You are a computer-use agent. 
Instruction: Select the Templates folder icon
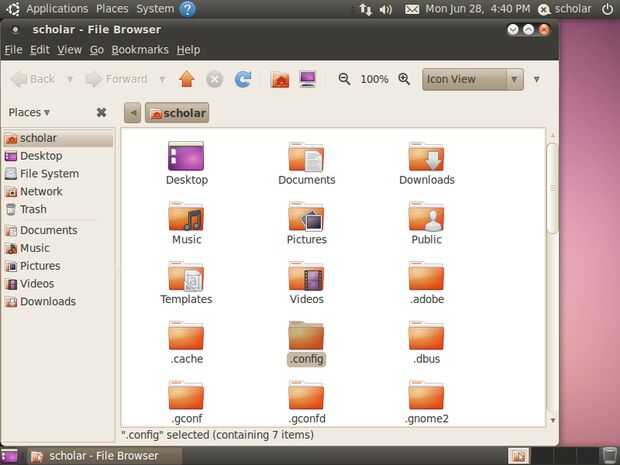click(x=186, y=276)
